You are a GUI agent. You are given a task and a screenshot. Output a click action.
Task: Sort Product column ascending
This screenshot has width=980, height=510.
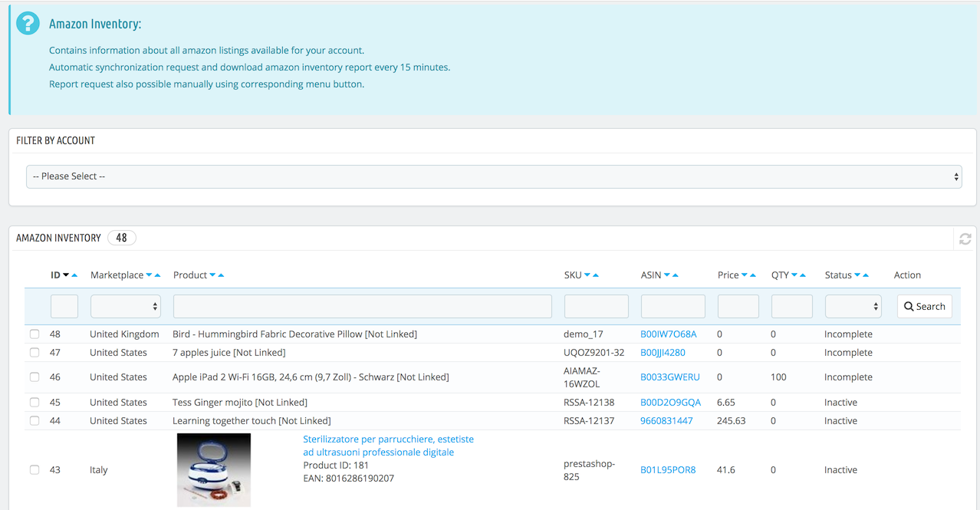pos(221,275)
